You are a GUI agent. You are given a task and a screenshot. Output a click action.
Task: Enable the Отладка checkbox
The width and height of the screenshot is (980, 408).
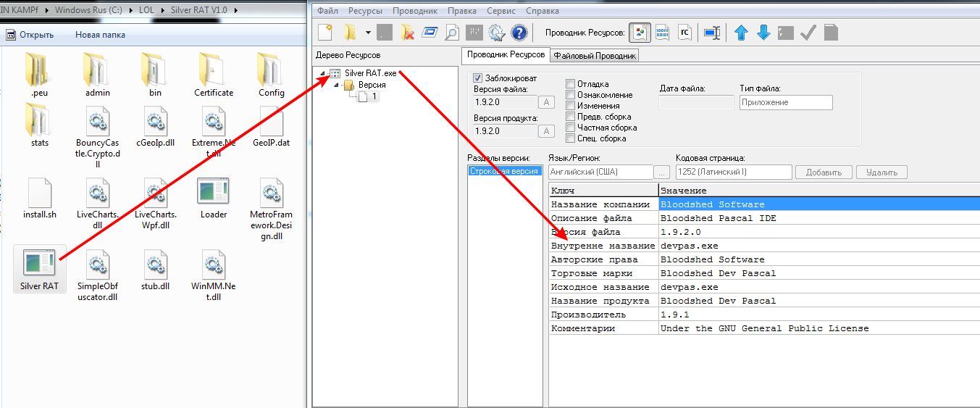pos(571,84)
